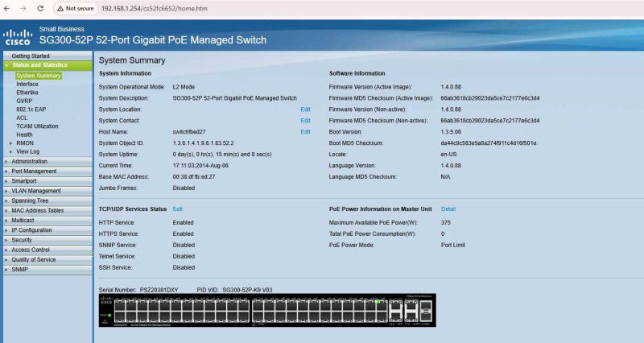Click the Base MAC Address value 00:38:df:fb:ed:27
Image resolution: width=644 pixels, height=343 pixels.
coord(194,176)
